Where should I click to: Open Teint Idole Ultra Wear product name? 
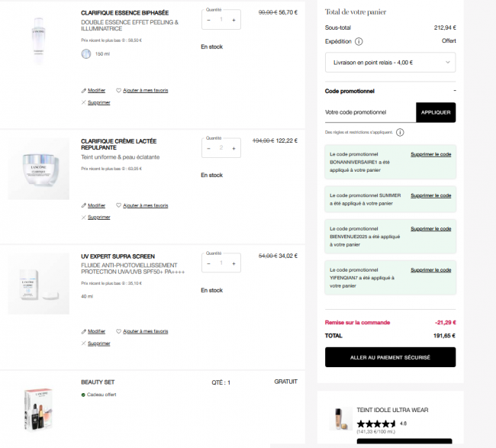pos(392,410)
